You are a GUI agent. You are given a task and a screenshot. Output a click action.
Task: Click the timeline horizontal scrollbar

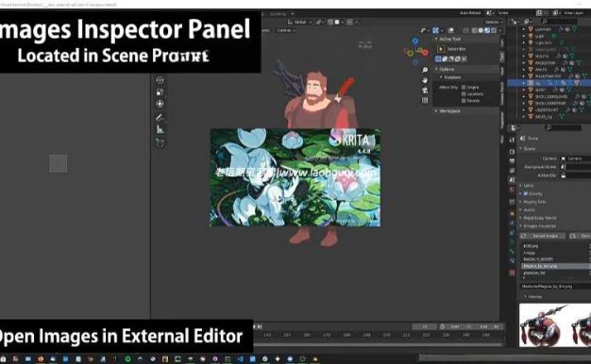tap(378, 344)
